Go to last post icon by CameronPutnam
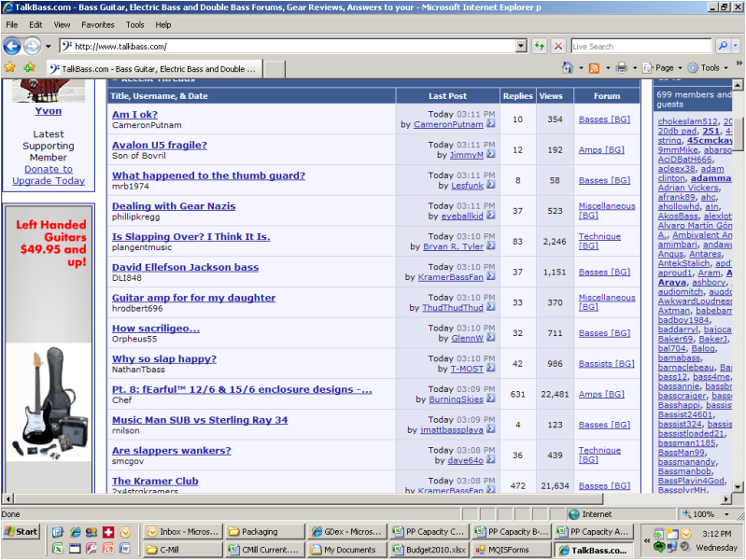The image size is (746, 560). [x=491, y=123]
